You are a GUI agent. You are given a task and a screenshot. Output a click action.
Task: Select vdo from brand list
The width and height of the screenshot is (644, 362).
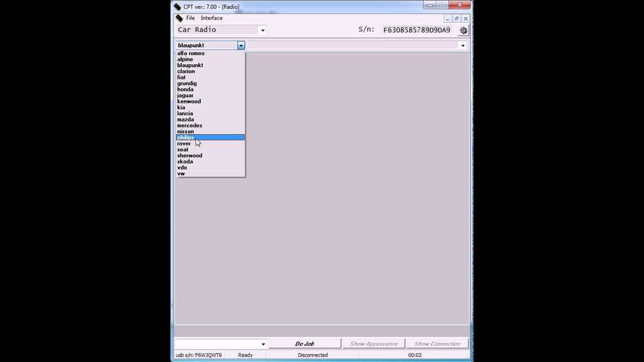click(210, 168)
